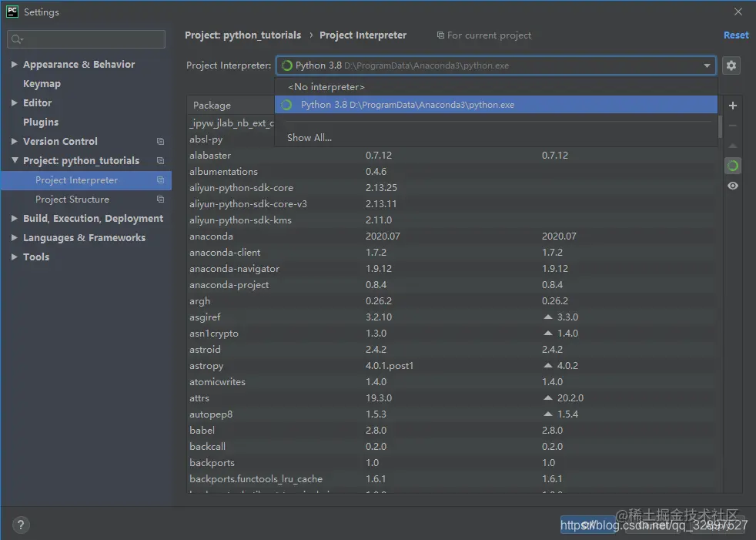Open the Project Interpreter dropdown arrow
The height and width of the screenshot is (540, 756).
point(706,65)
